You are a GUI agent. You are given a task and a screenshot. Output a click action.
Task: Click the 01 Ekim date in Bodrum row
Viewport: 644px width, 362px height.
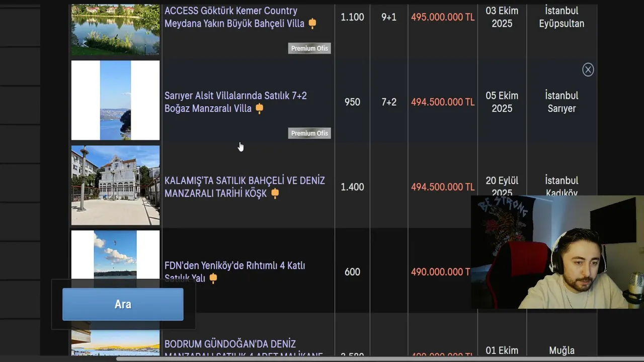(502, 350)
